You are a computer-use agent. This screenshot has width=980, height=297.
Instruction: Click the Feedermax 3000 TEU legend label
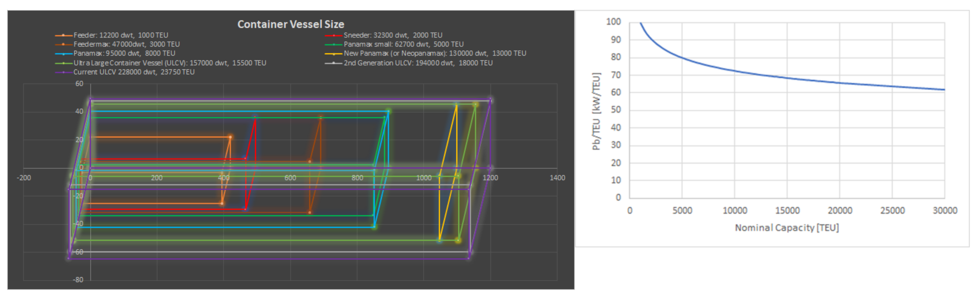126,44
